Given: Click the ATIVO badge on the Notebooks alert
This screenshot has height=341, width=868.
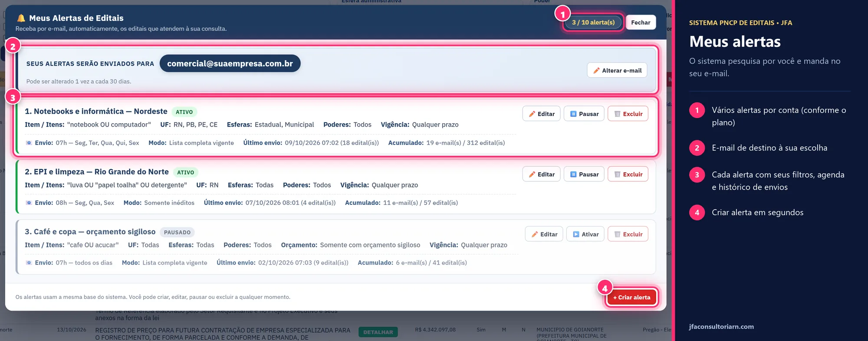Looking at the screenshot, I should pyautogui.click(x=184, y=112).
